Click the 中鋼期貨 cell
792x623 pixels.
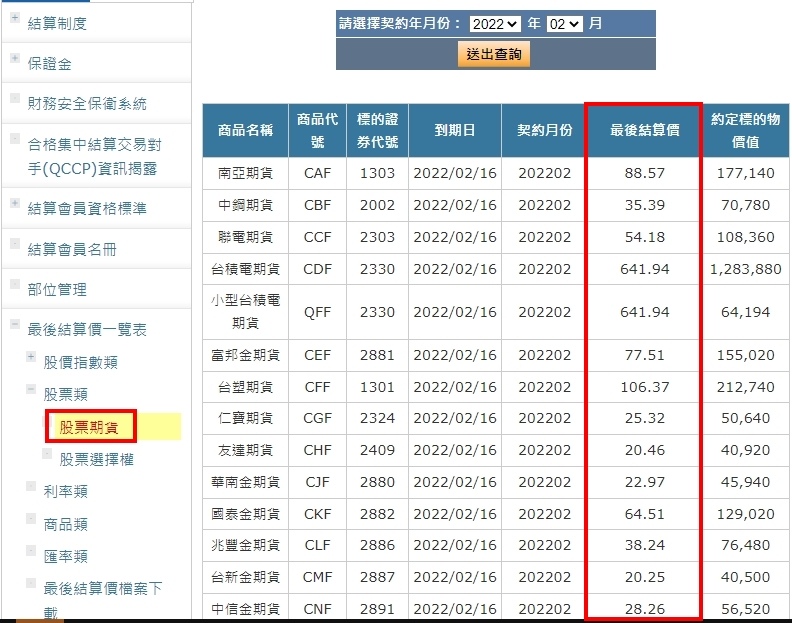tap(245, 205)
